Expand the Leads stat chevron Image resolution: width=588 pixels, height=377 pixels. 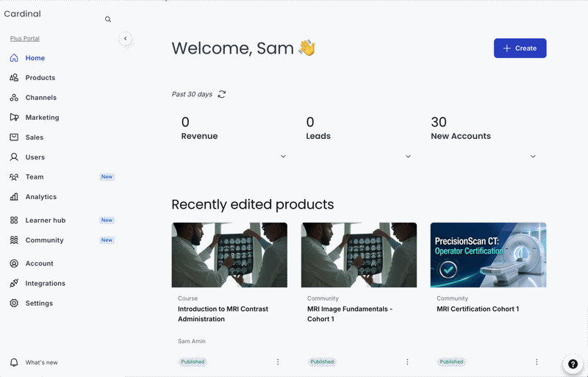(408, 157)
